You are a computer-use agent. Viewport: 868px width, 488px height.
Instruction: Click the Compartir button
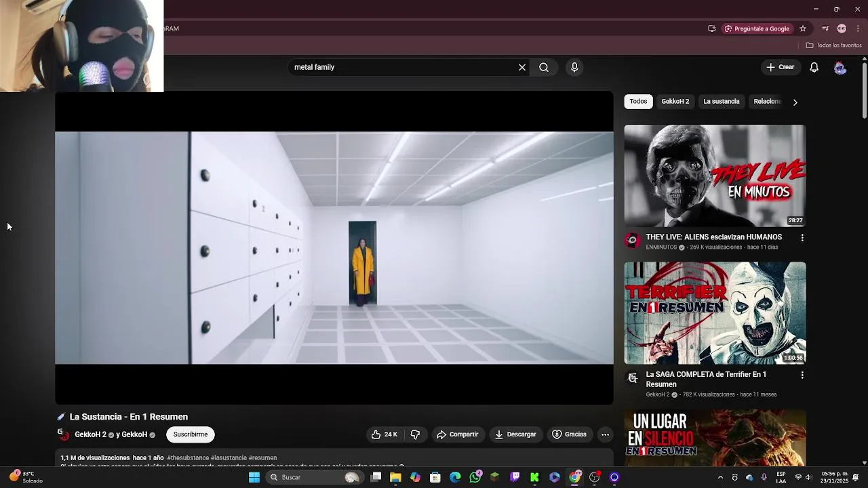pos(458,434)
